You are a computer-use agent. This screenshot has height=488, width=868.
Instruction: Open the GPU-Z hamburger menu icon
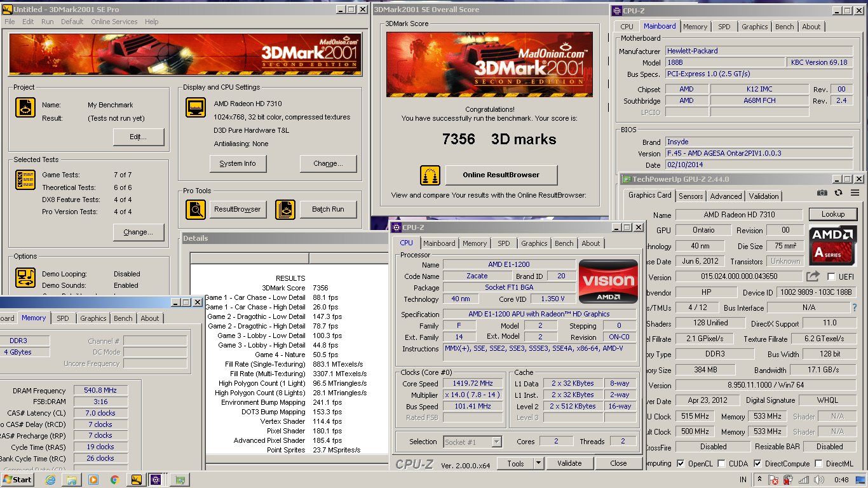[x=853, y=193]
